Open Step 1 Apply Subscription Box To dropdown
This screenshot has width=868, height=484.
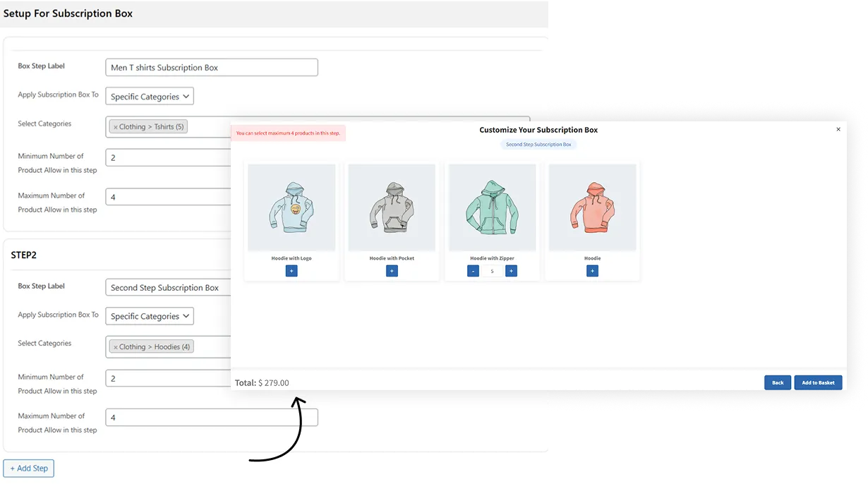coord(150,97)
